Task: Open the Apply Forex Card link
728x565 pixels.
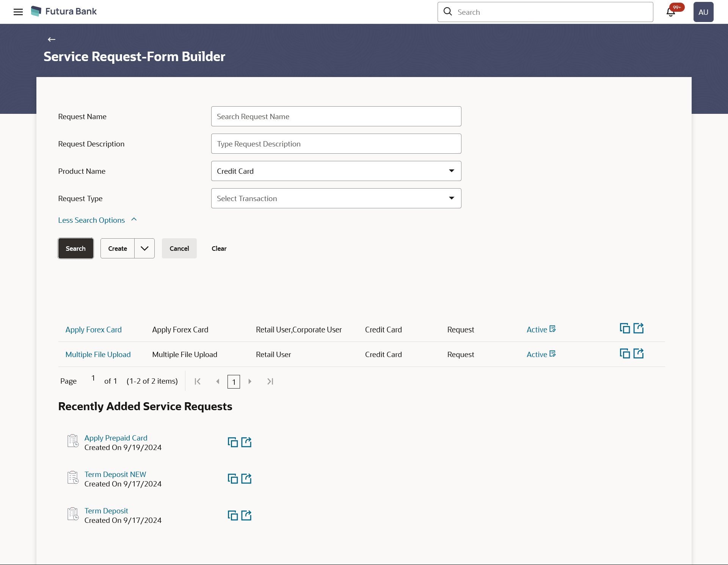Action: click(x=93, y=330)
